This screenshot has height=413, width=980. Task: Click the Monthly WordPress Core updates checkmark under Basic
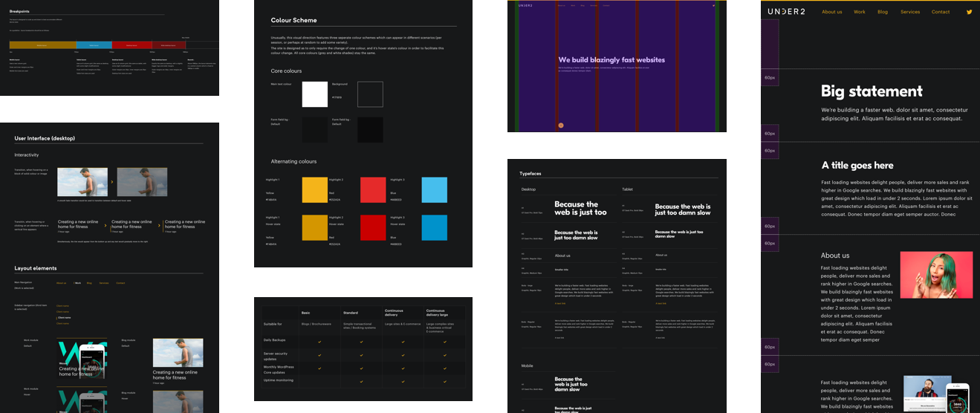coord(319,368)
